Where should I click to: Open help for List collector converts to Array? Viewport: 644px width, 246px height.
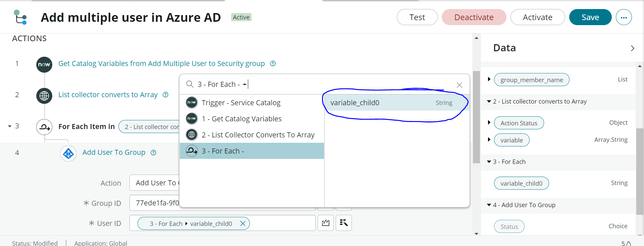[x=165, y=95]
